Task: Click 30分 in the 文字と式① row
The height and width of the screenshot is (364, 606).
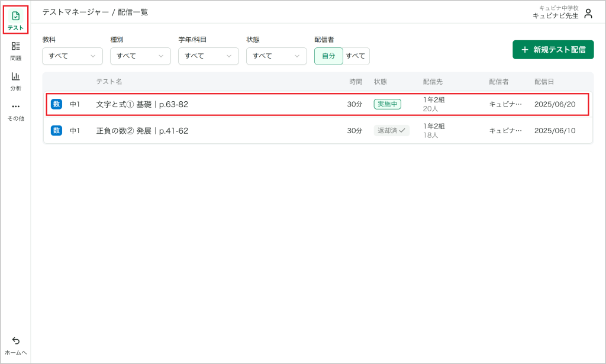Action: coord(355,104)
